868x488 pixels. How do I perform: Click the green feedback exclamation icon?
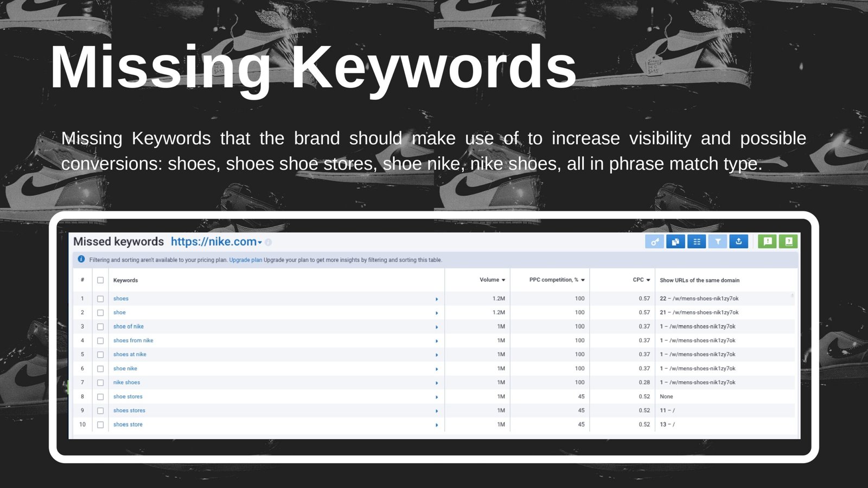coord(768,242)
